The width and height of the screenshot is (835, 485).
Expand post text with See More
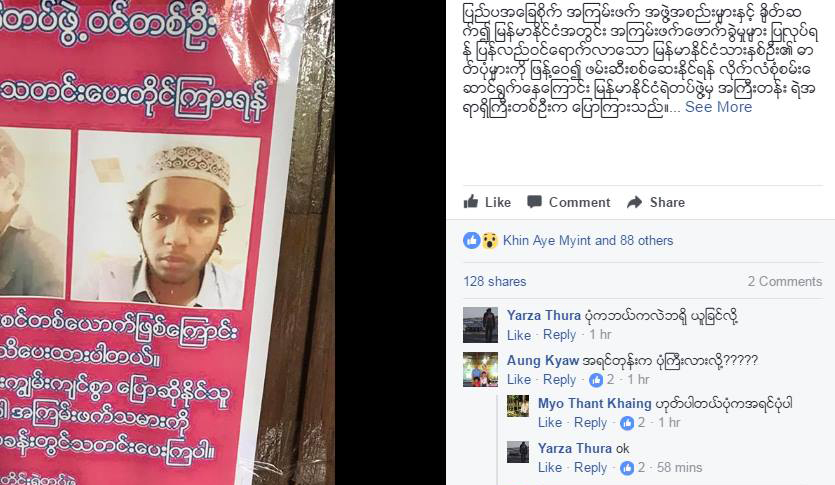click(x=718, y=107)
